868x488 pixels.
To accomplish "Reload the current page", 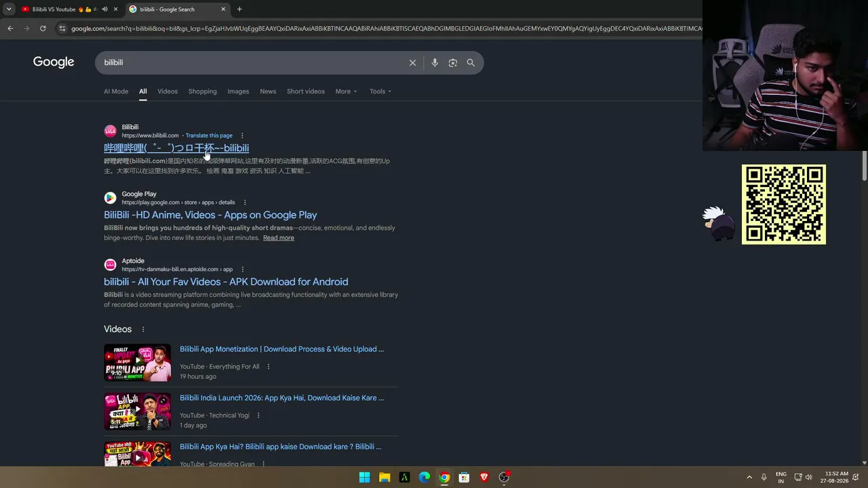I will click(43, 28).
